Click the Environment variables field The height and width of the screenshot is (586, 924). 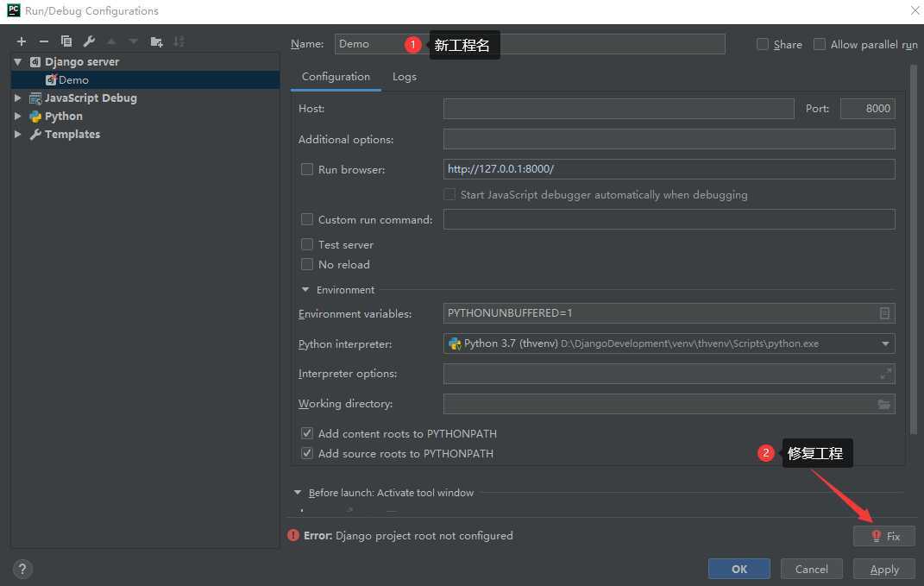coord(669,313)
